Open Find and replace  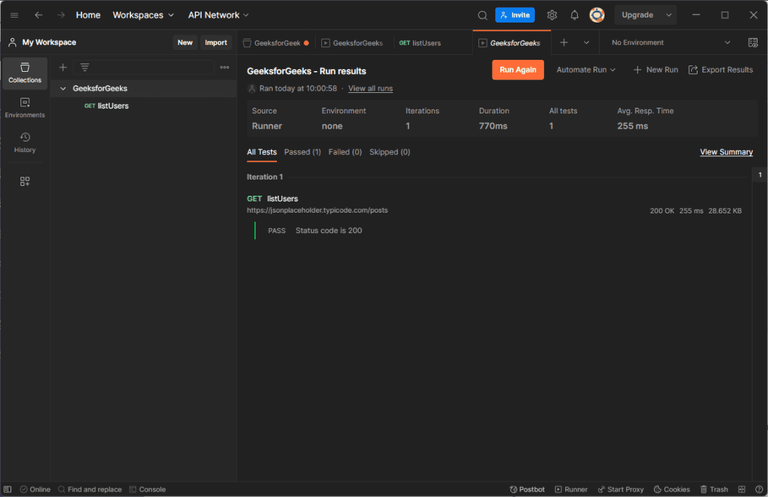tap(90, 489)
